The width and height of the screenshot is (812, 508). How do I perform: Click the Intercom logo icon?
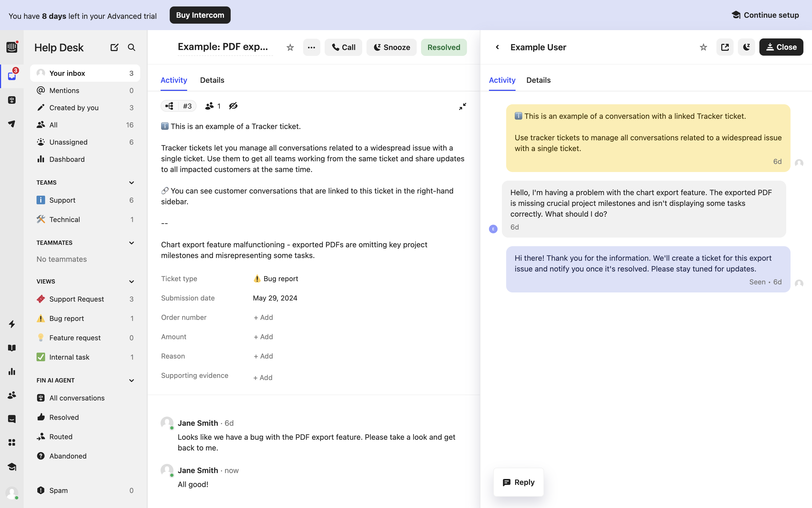12,47
